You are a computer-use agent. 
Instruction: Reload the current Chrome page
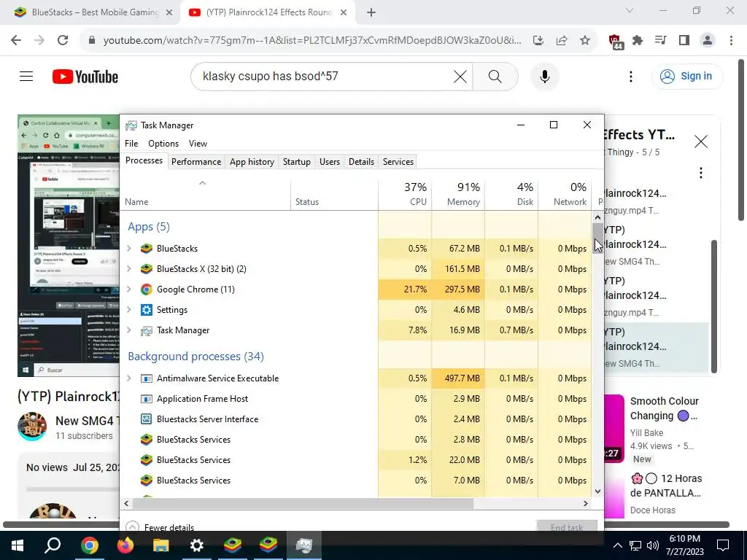pyautogui.click(x=63, y=40)
